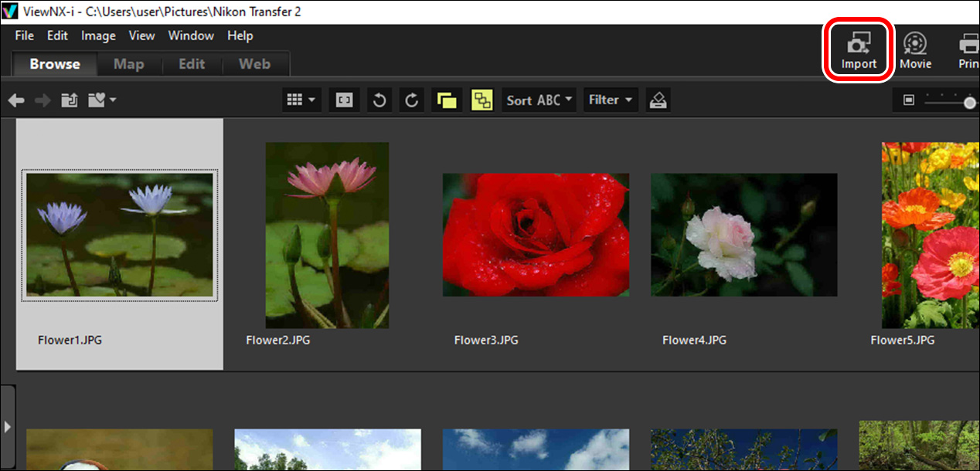Switch to the Edit workspace tab
980x471 pixels.
192,64
